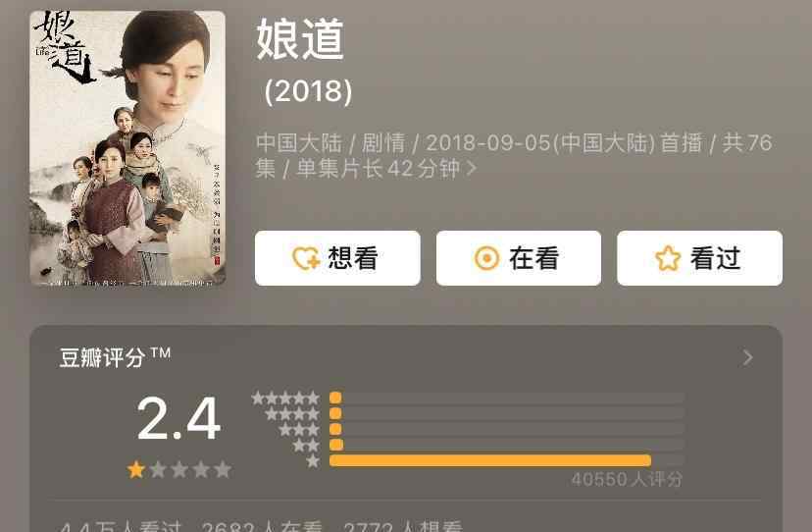This screenshot has height=532, width=812.
Task: Tap the last grey star under 2.4
Action: pos(223,470)
